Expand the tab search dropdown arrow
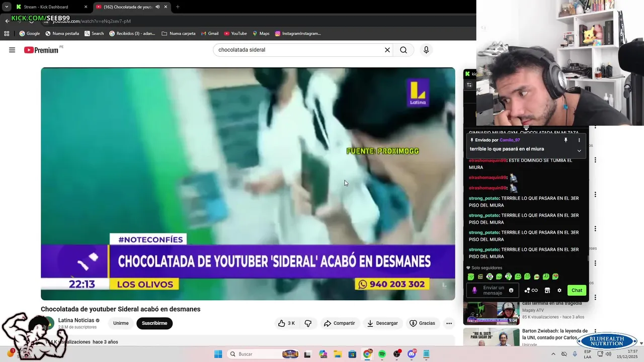The image size is (644, 362). point(7,7)
